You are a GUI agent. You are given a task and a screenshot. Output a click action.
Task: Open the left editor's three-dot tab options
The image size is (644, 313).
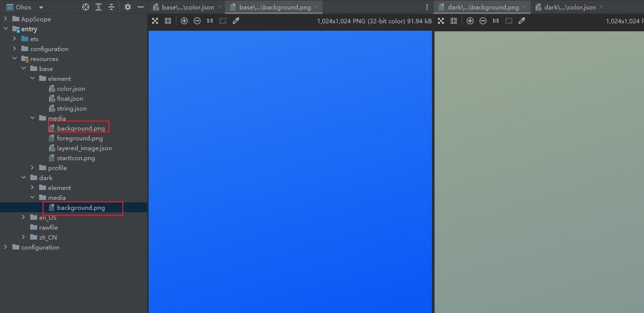427,7
